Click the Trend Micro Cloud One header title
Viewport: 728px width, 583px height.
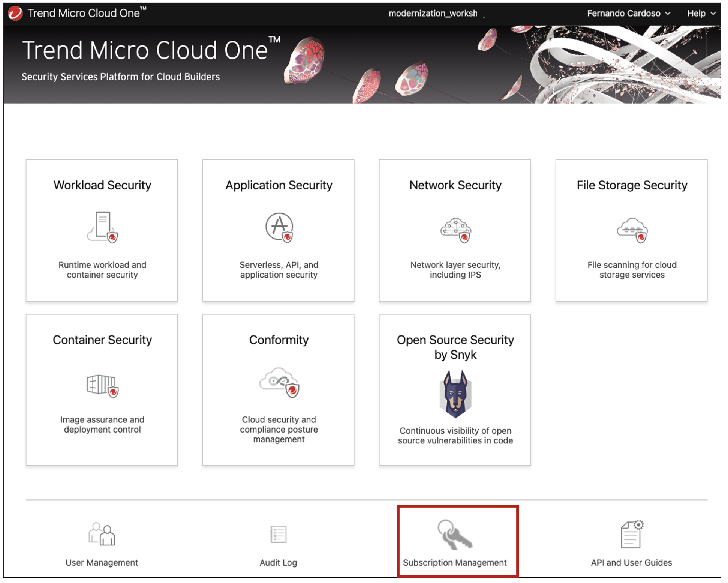point(87,13)
